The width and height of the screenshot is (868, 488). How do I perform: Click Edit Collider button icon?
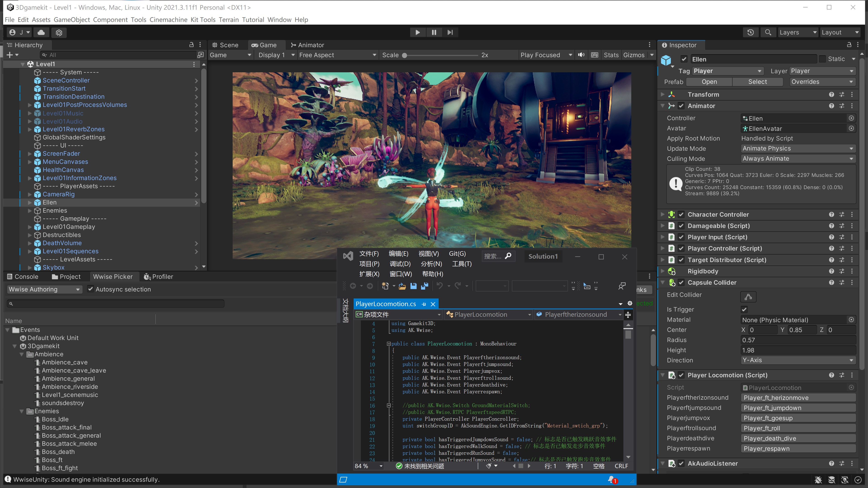click(748, 297)
